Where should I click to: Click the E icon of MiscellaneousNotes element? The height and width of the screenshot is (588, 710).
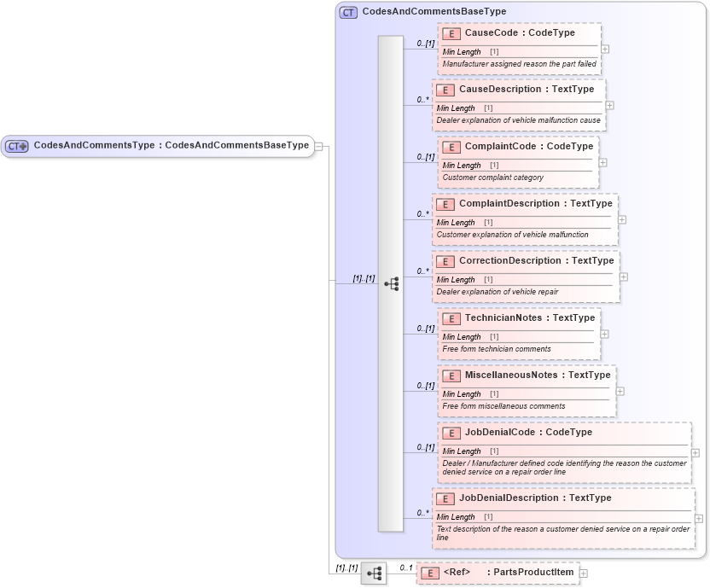[450, 376]
